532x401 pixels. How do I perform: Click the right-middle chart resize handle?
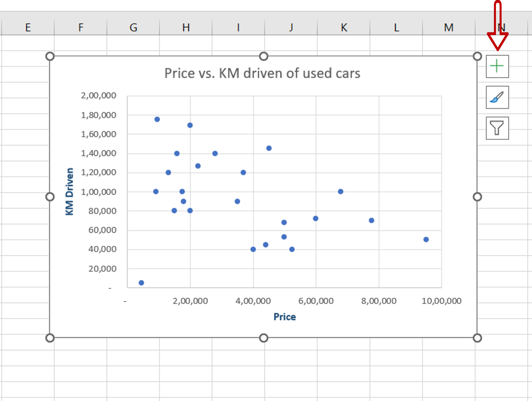477,197
